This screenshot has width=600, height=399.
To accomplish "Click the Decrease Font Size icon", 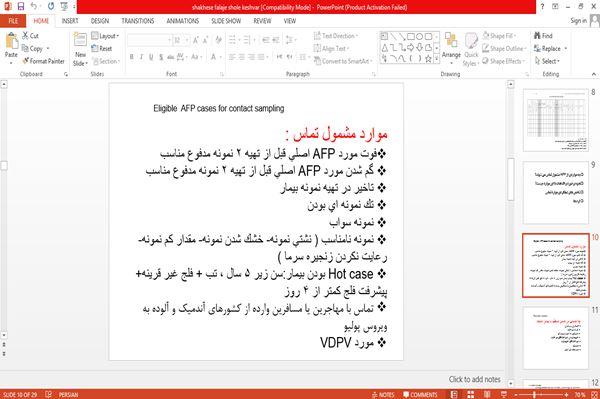I will [205, 40].
